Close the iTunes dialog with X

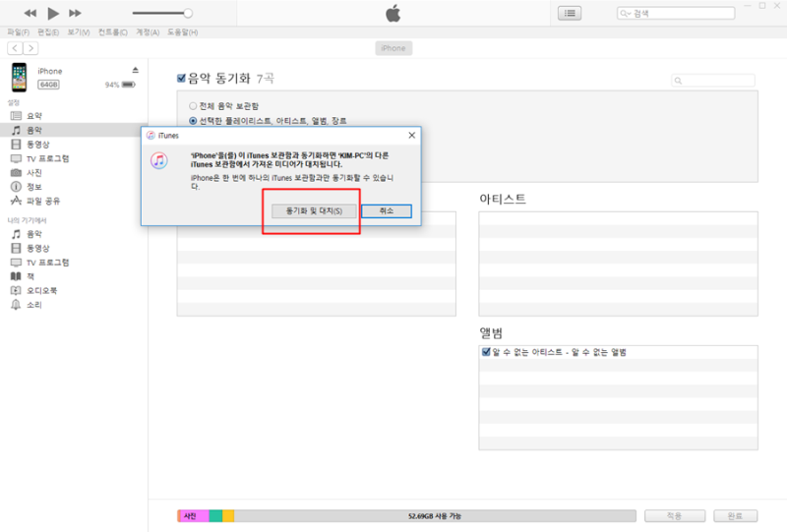tap(411, 136)
